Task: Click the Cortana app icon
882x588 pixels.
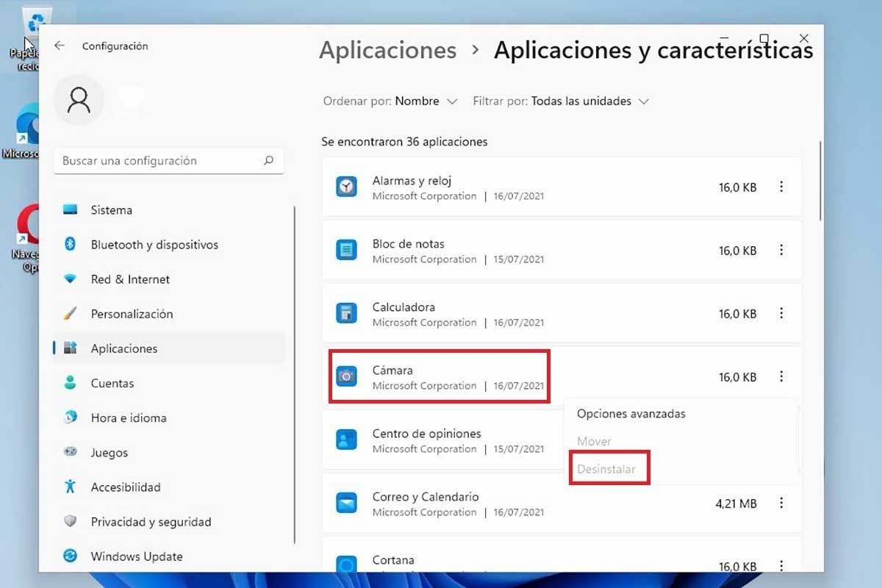Action: pos(346,564)
